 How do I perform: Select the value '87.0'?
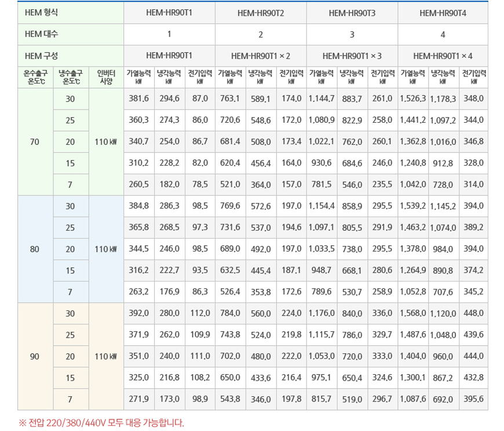click(200, 98)
